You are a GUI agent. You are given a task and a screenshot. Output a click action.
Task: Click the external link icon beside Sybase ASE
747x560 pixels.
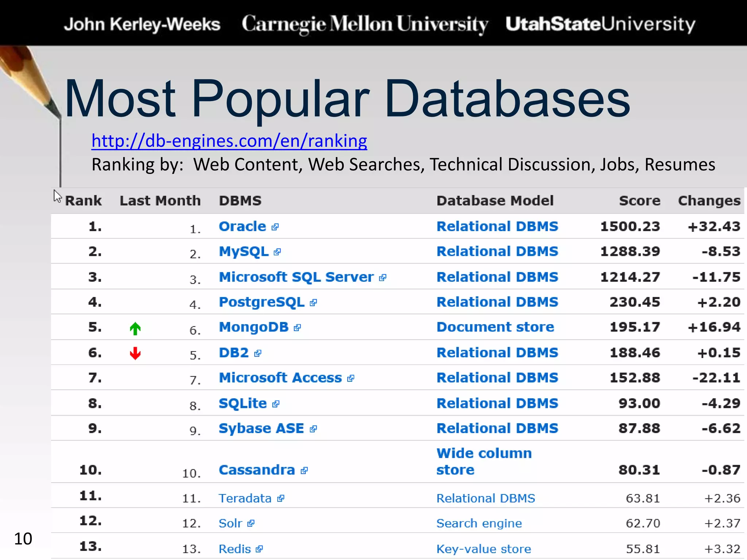click(313, 429)
